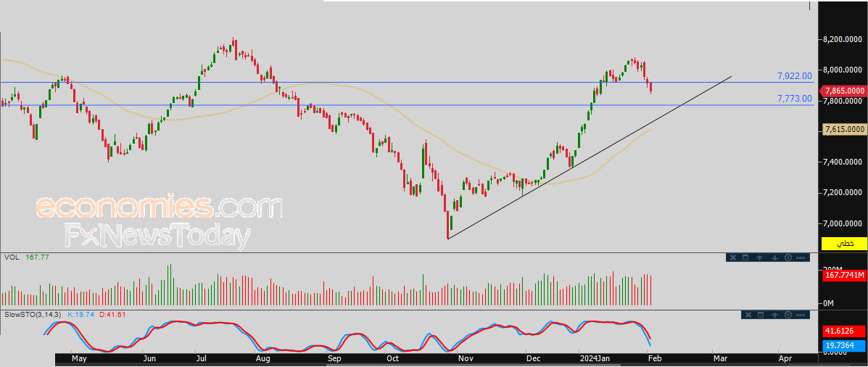Close the VOL indicator panel
This screenshot has width=868, height=367.
[x=733, y=257]
